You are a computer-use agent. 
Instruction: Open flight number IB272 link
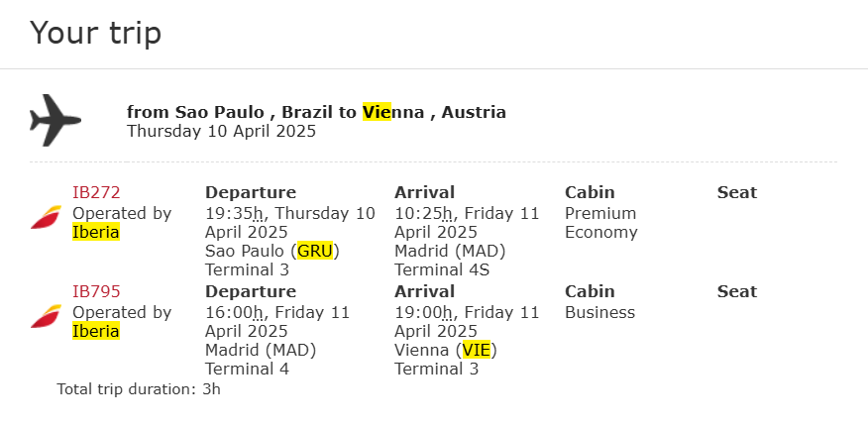(96, 193)
